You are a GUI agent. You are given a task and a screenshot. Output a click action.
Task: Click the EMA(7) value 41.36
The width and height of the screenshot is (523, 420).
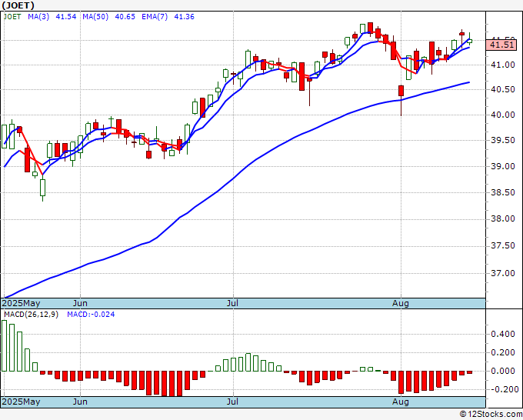pyautogui.click(x=184, y=17)
